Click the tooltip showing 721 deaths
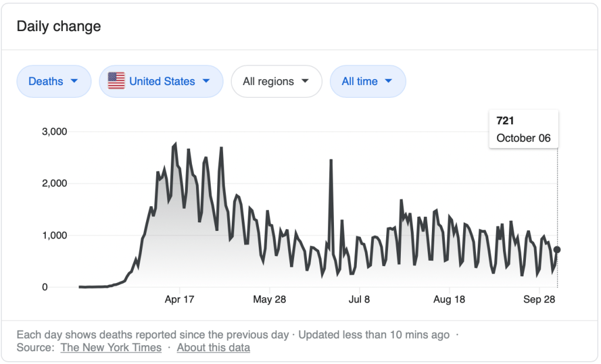Image resolution: width=601 pixels, height=364 pixels. pos(524,130)
